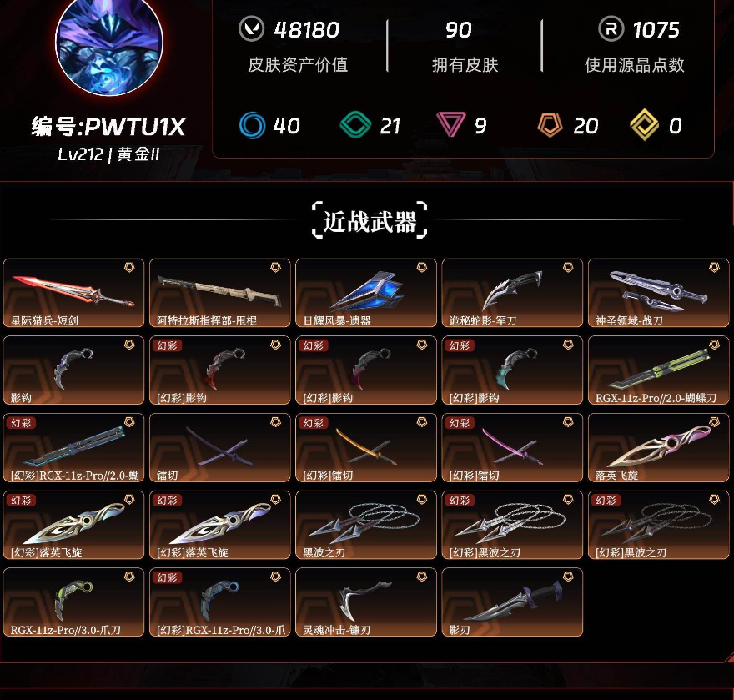Image resolution: width=734 pixels, height=700 pixels.
Task: Click the Radianite points R icon
Action: [611, 29]
